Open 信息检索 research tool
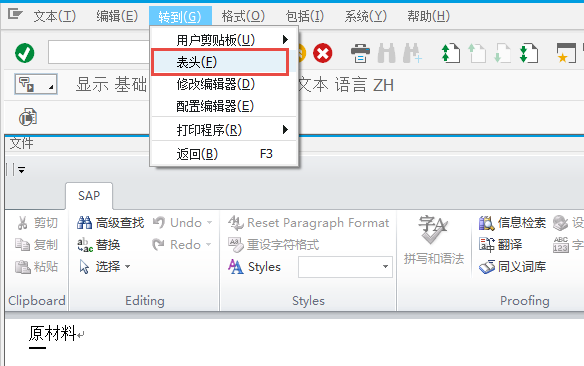This screenshot has width=584, height=366. point(512,223)
